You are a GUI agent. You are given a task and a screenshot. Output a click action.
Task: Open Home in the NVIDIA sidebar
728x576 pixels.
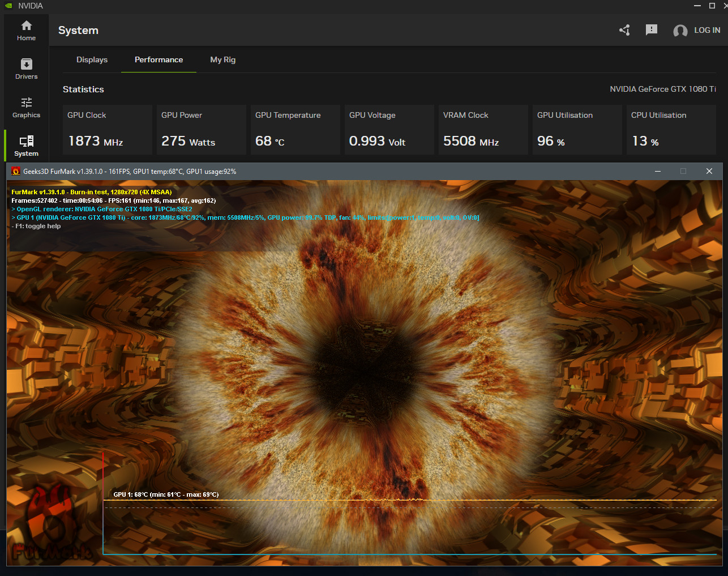click(26, 31)
